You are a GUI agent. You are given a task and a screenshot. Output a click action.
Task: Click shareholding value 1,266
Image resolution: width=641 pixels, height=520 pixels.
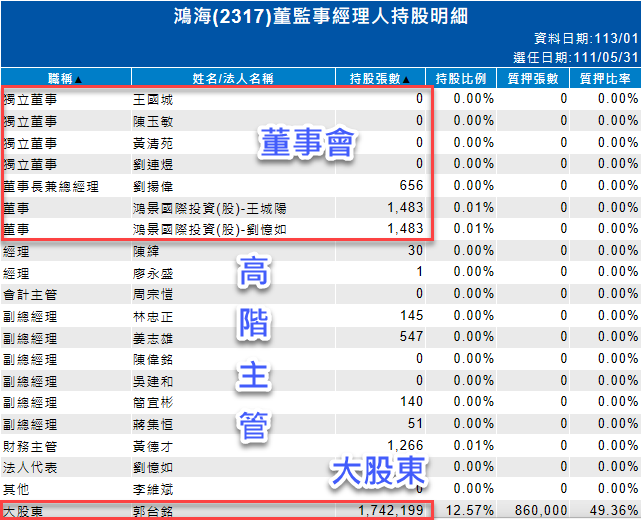pos(405,445)
